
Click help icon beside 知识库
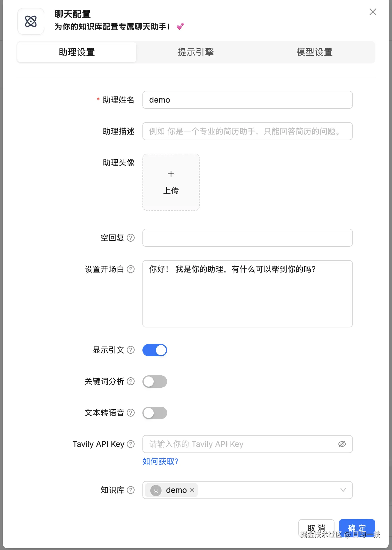pos(131,490)
